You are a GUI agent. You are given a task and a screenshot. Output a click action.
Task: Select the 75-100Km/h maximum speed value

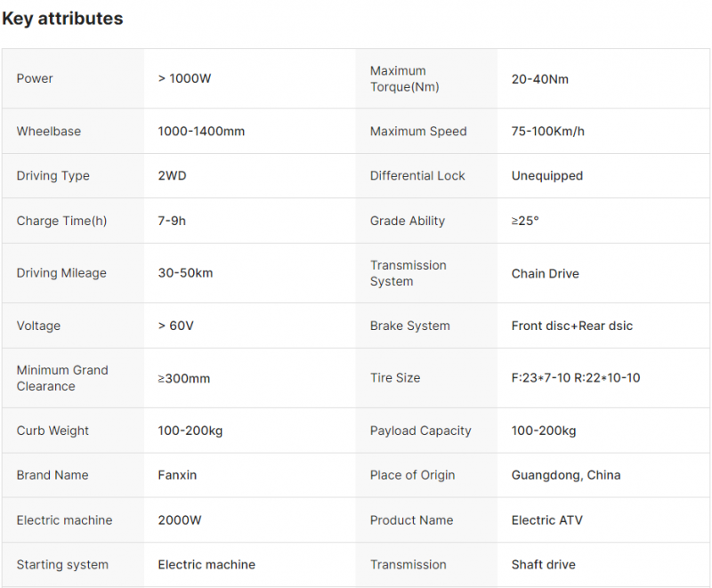547,131
